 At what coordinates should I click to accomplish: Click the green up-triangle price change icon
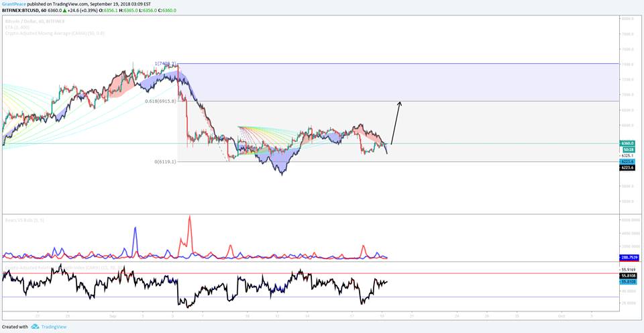pyautogui.click(x=64, y=10)
